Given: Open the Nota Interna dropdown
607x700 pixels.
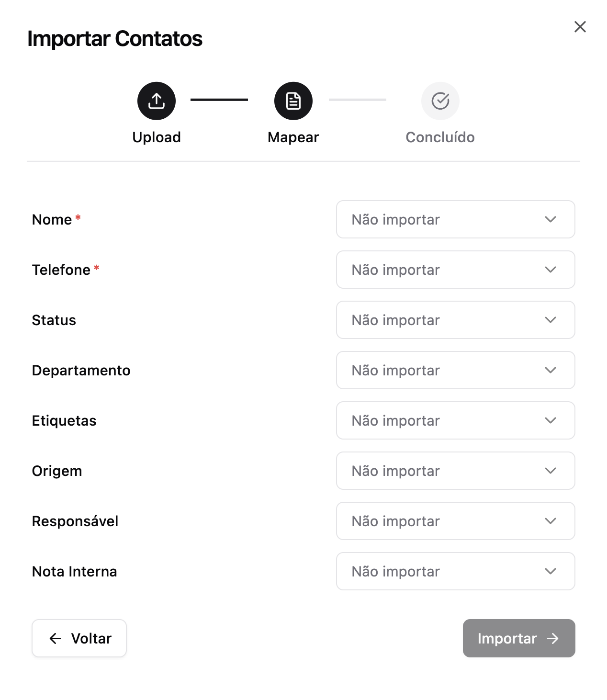Looking at the screenshot, I should point(455,571).
